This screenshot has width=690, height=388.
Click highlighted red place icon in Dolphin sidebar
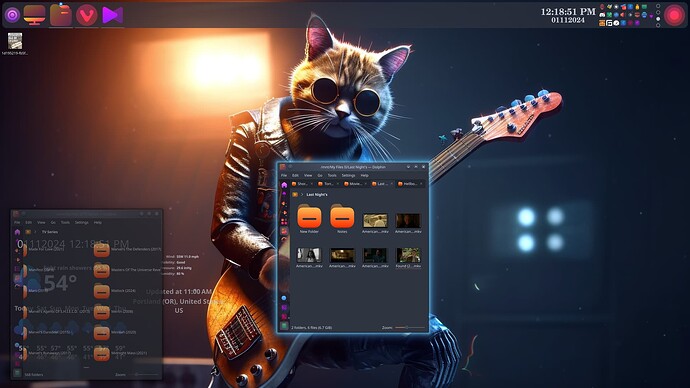point(284,231)
